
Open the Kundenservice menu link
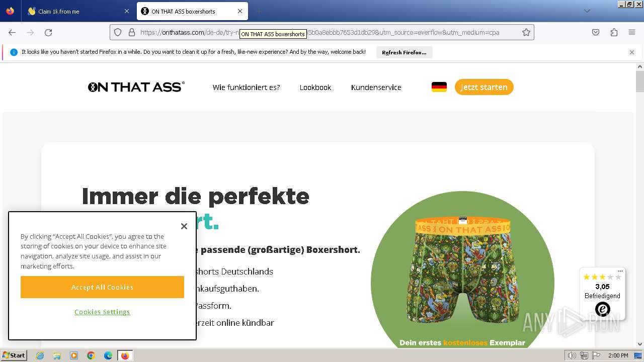tap(376, 87)
